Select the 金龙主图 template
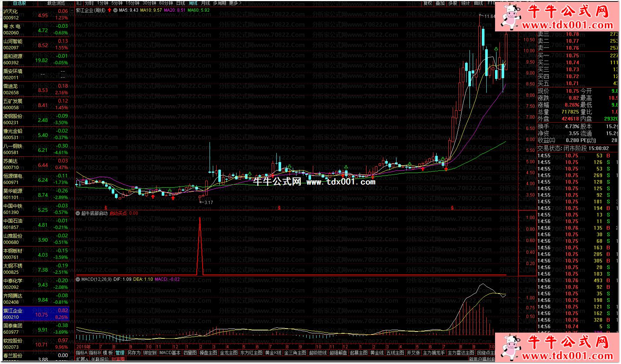 (229, 353)
